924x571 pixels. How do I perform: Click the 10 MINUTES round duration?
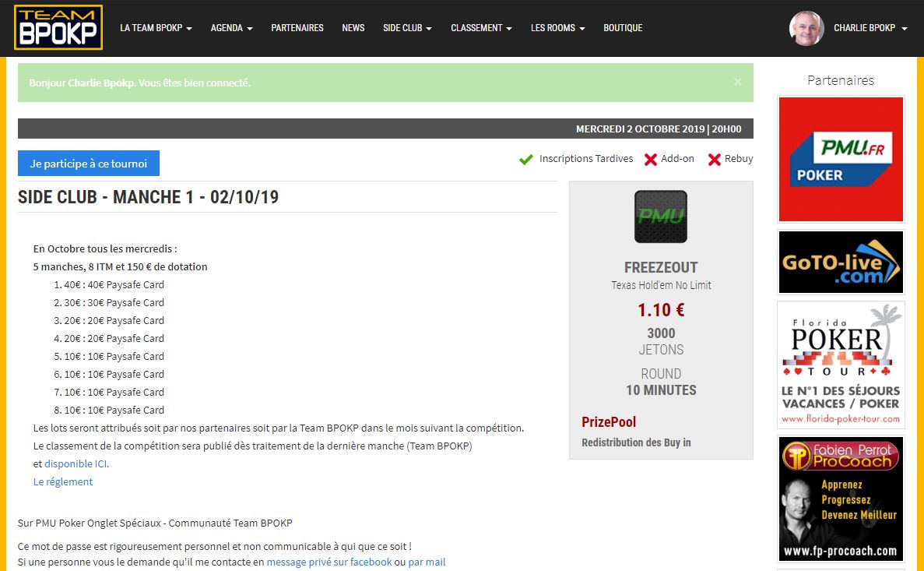point(661,390)
